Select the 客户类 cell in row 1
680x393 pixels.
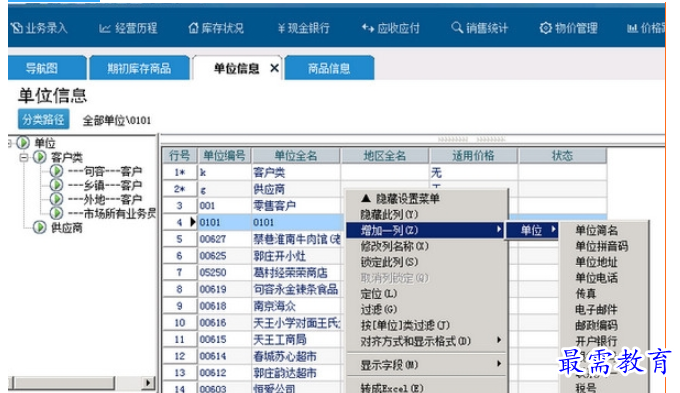pos(296,172)
